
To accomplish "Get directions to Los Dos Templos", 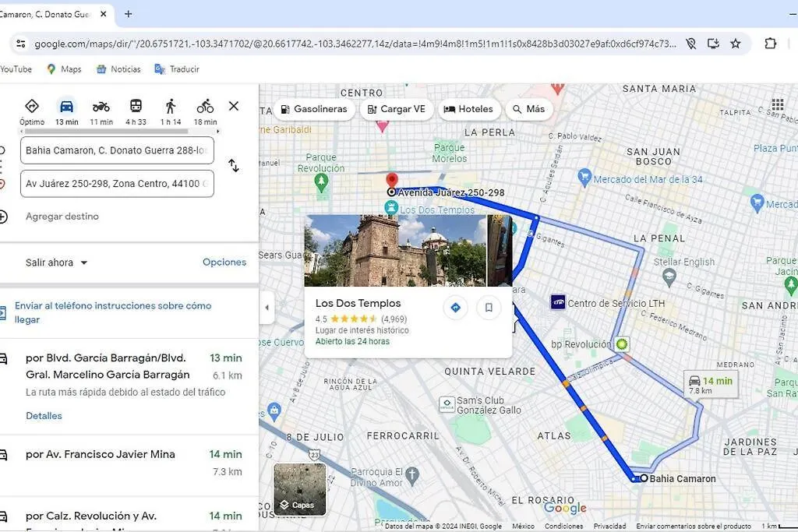I will [455, 308].
